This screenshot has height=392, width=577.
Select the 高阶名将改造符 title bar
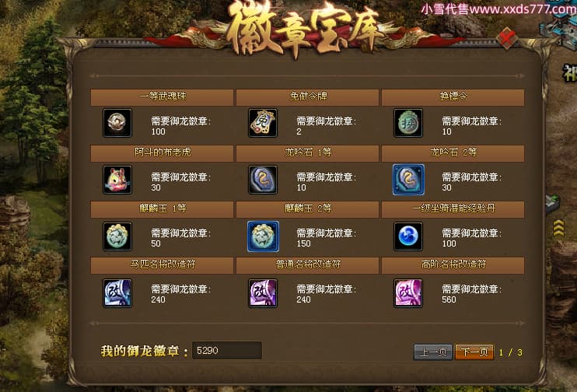pos(453,265)
